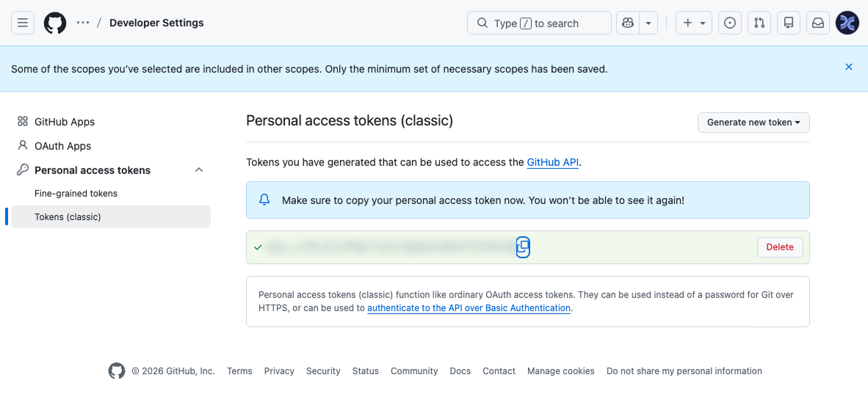Open OAuth Apps in sidebar
The height and width of the screenshot is (416, 868).
click(111, 146)
